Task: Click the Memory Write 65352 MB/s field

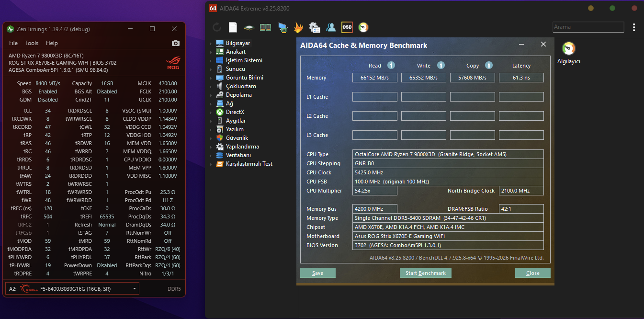Action: (x=424, y=78)
